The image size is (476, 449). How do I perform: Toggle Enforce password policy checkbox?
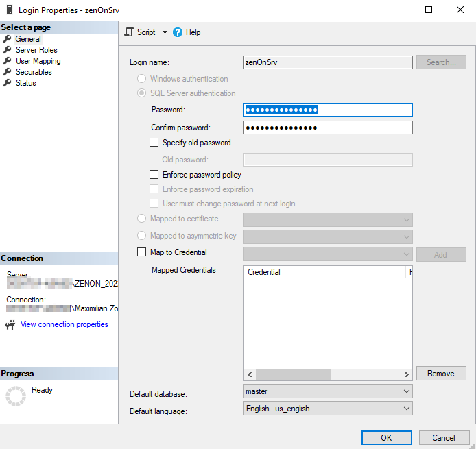pos(154,174)
